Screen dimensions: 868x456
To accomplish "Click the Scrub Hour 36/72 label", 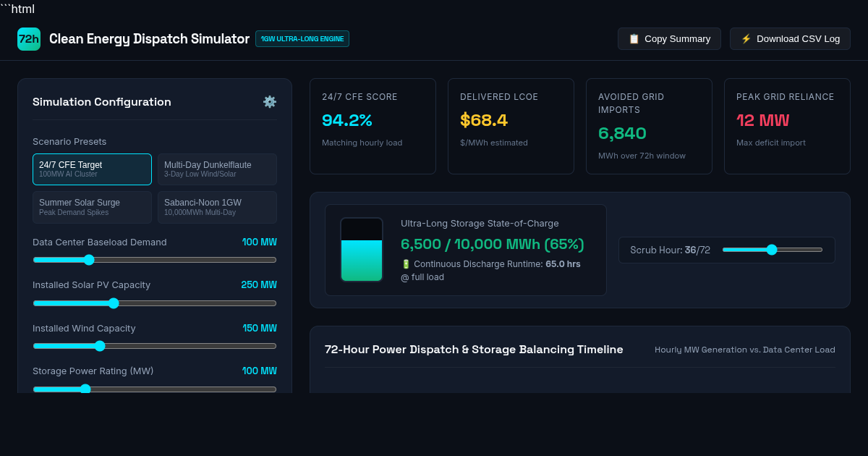I will (670, 250).
